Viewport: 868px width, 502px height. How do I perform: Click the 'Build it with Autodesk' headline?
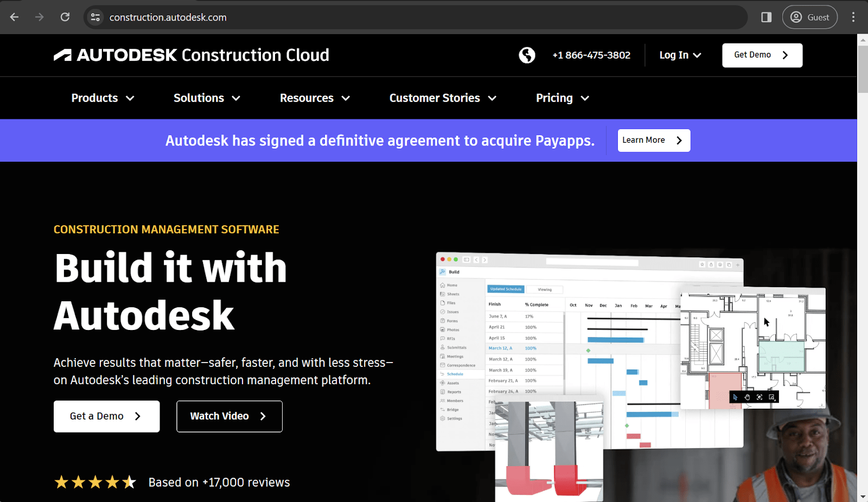[x=170, y=291]
